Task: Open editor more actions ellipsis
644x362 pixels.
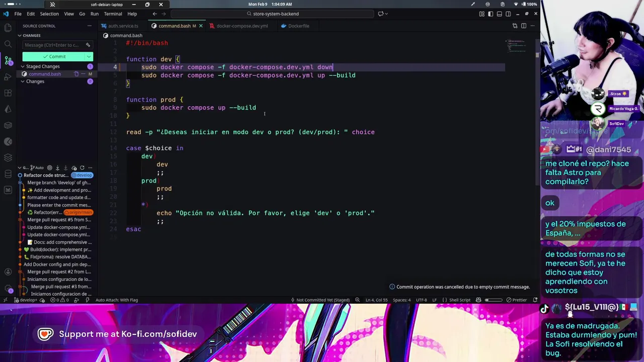Action: click(532, 26)
